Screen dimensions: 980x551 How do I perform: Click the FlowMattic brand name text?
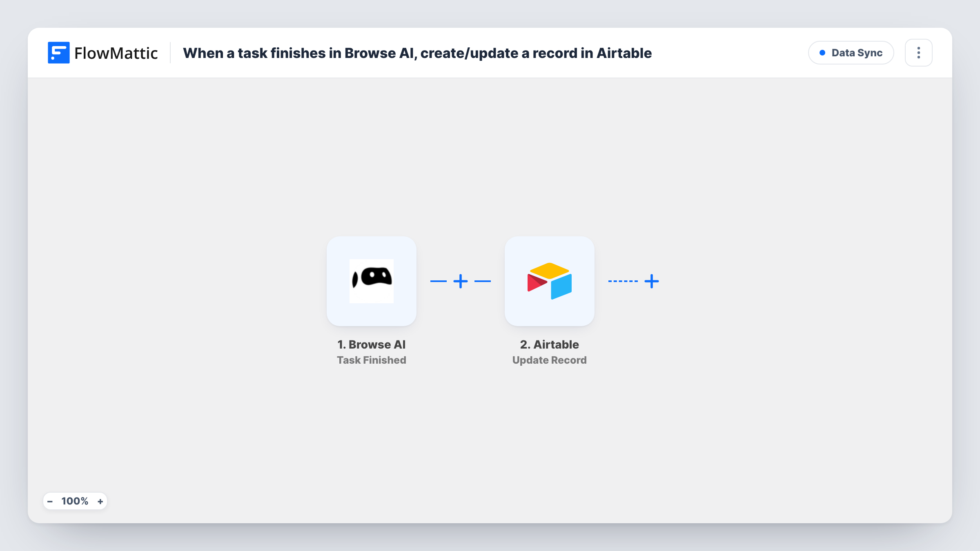point(116,53)
